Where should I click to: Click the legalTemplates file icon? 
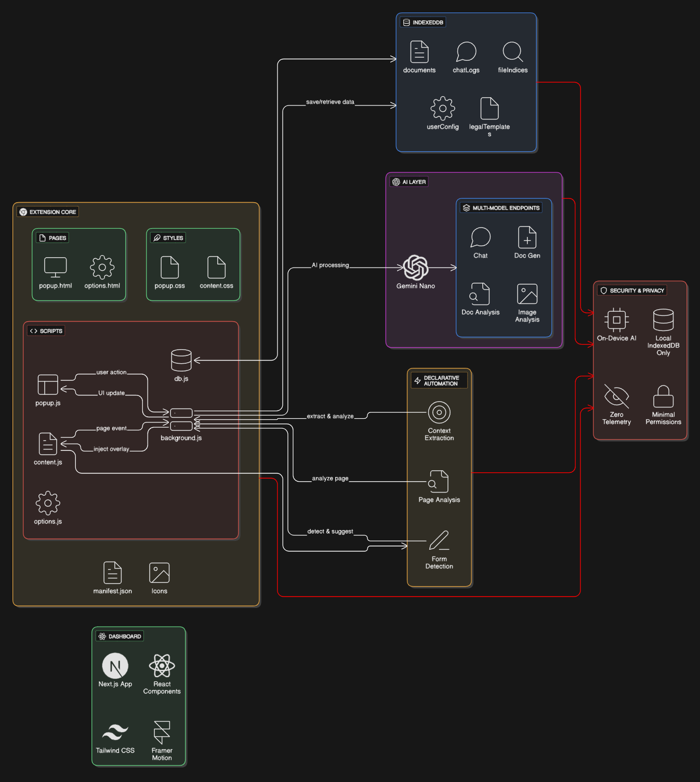(490, 109)
